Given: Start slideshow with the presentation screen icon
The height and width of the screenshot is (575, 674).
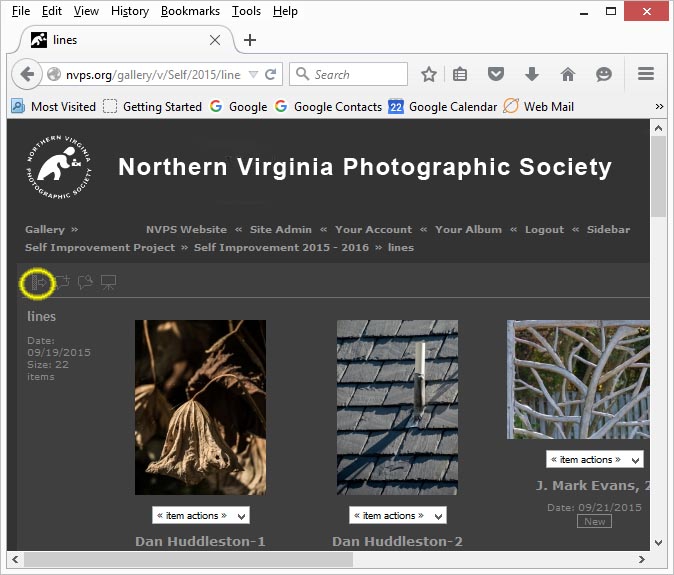Looking at the screenshot, I should point(108,283).
